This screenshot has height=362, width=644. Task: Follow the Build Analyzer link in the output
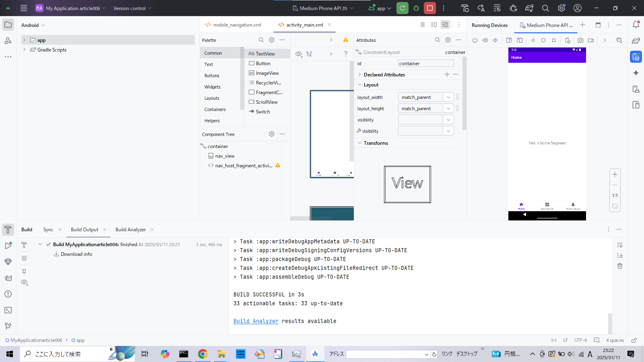pos(256,321)
